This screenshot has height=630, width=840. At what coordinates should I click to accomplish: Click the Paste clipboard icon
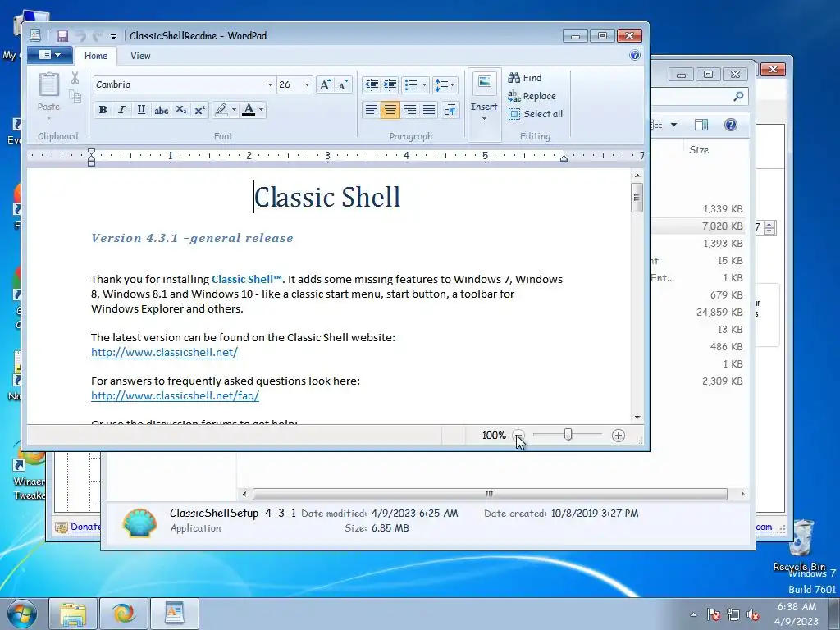tap(48, 85)
